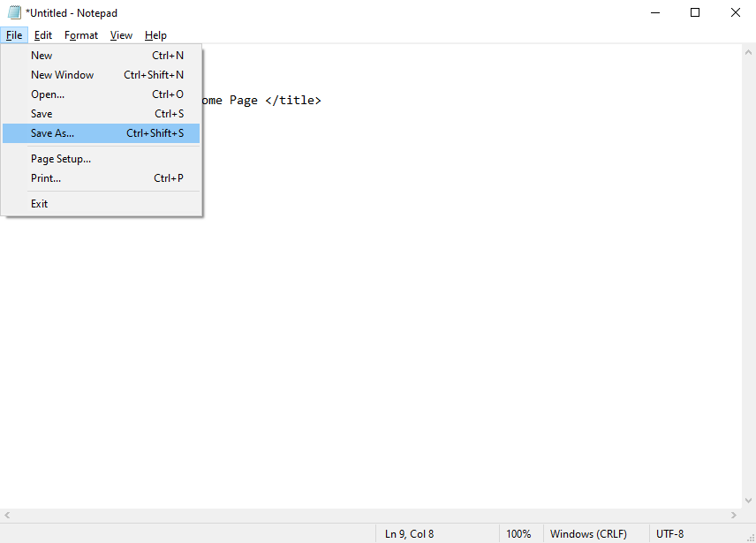Click the vertical scrollbar down arrow
The height and width of the screenshot is (543, 756).
[x=748, y=501]
